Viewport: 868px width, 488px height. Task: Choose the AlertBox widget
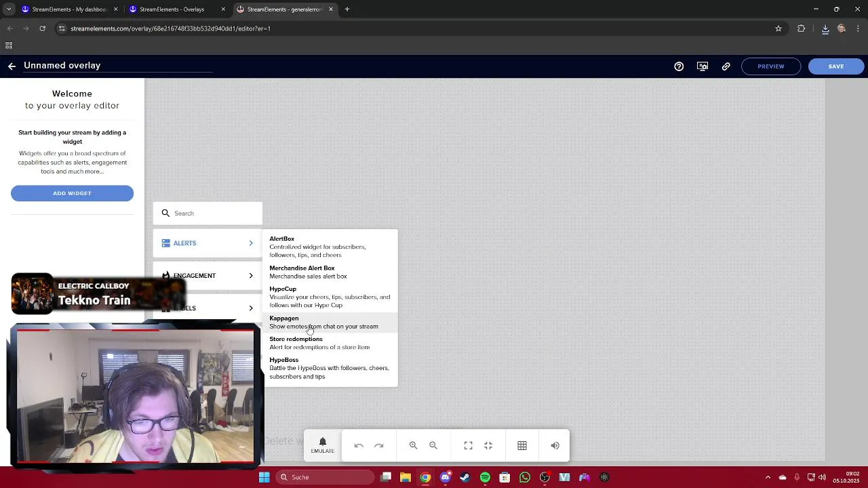click(330, 247)
